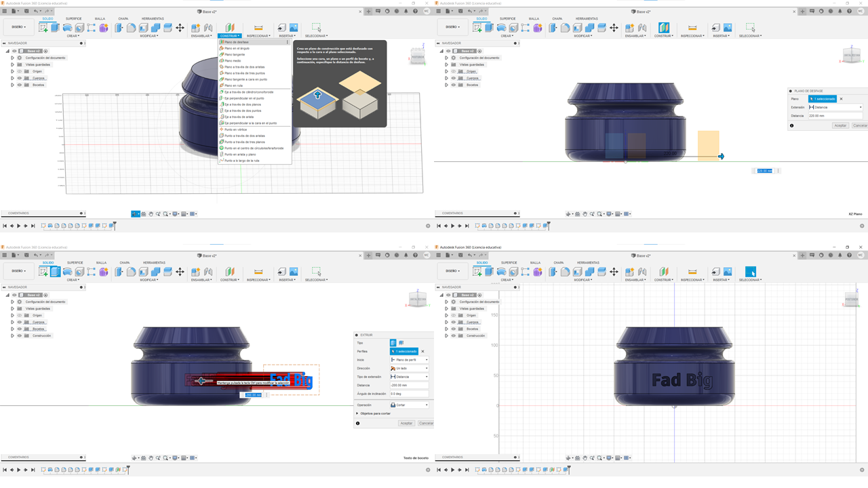Click Perfiles 1 seleccionado button in Extruir dialog

tap(404, 351)
